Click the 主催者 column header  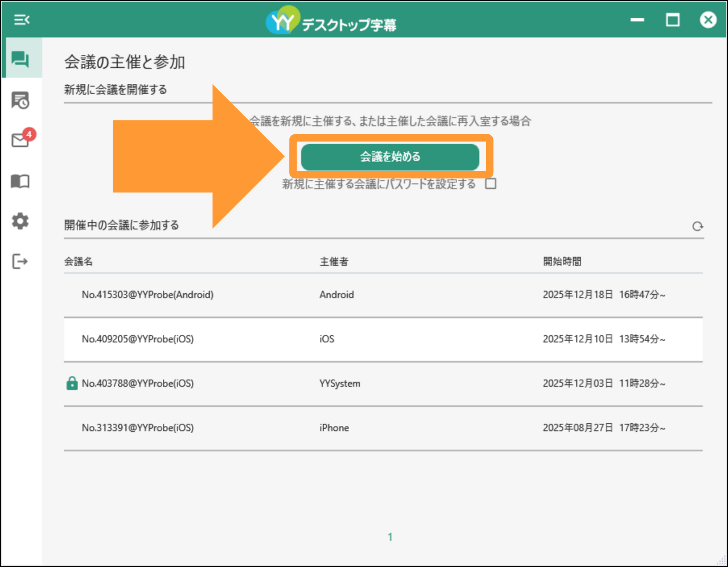(334, 261)
